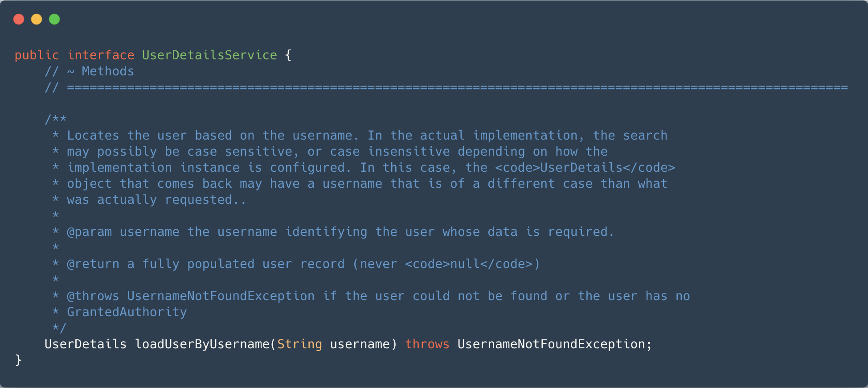This screenshot has height=388, width=868.
Task: Click the green maximize window dot
Action: (54, 19)
